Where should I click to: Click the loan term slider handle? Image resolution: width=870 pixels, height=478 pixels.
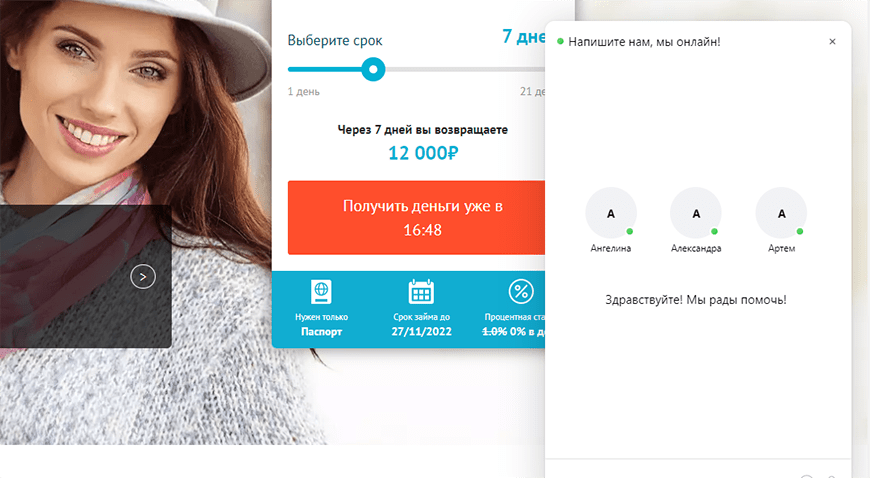(x=373, y=69)
